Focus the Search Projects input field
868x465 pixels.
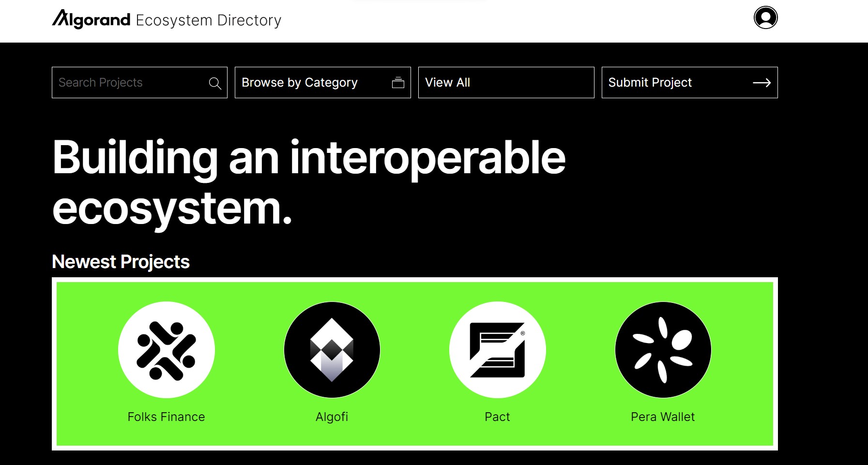(131, 83)
